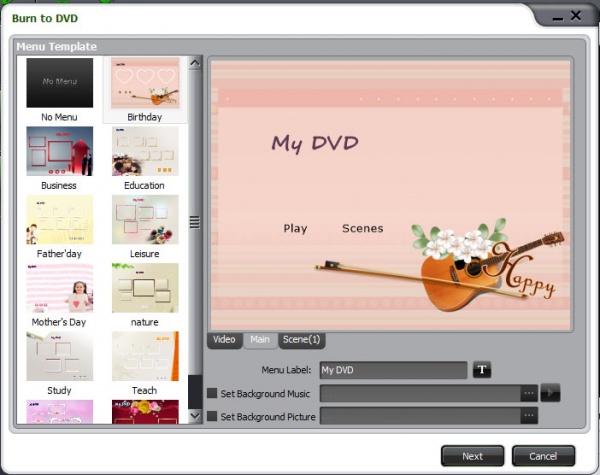Click template list scroll down arrow

pos(195,416)
